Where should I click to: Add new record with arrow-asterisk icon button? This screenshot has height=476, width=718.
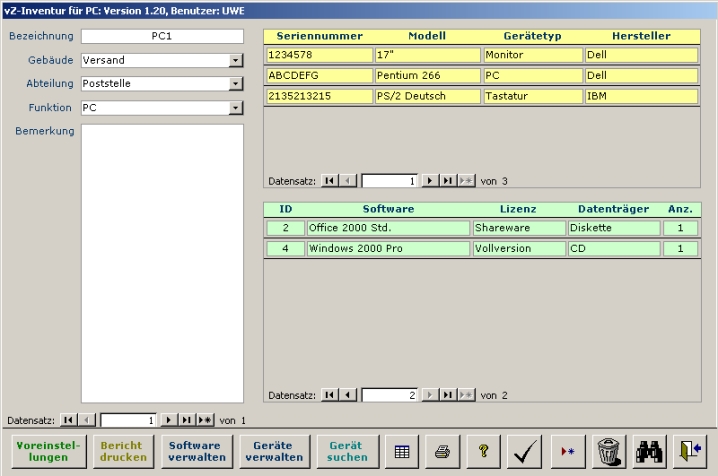567,452
